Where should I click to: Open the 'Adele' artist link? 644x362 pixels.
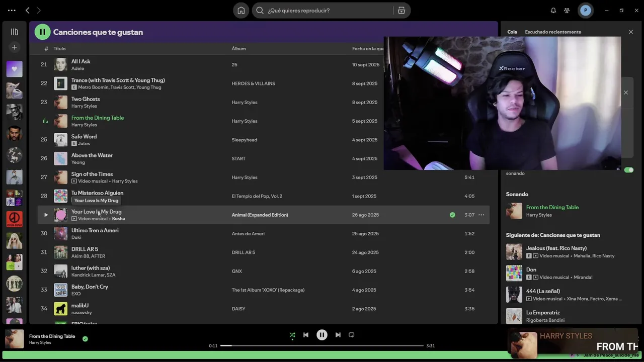77,68
